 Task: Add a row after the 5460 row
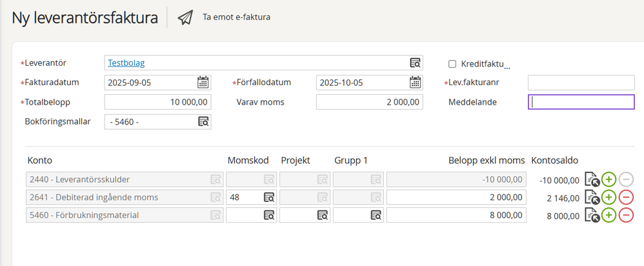pyautogui.click(x=609, y=215)
